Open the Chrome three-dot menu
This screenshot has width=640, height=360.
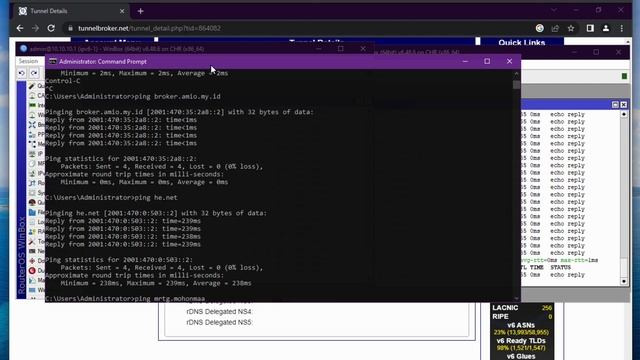(x=622, y=28)
